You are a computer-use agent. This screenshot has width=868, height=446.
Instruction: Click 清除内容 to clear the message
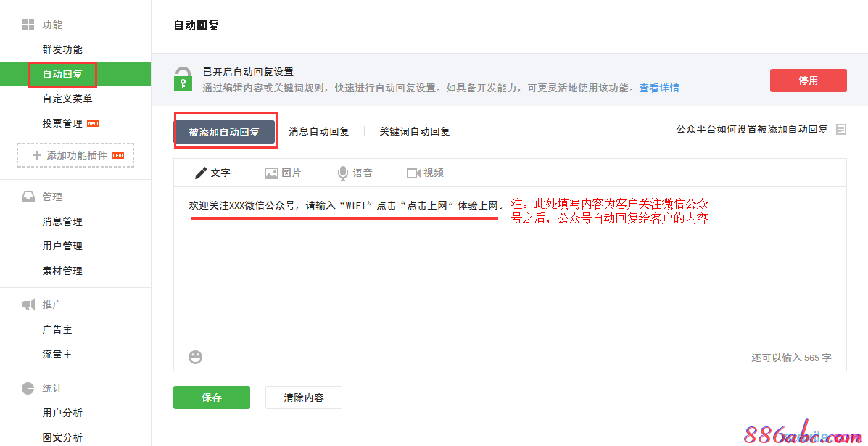tap(303, 397)
